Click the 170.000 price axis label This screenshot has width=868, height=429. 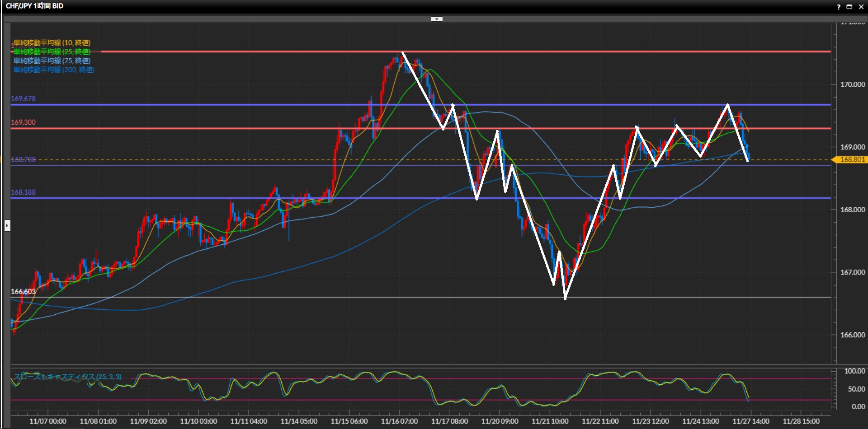pos(852,84)
